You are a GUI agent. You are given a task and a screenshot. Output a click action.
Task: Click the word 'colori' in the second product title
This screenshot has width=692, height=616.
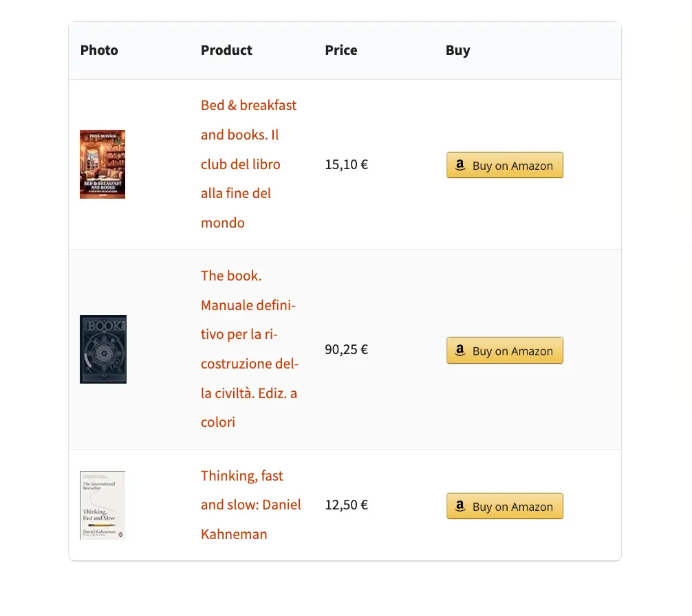(x=218, y=422)
